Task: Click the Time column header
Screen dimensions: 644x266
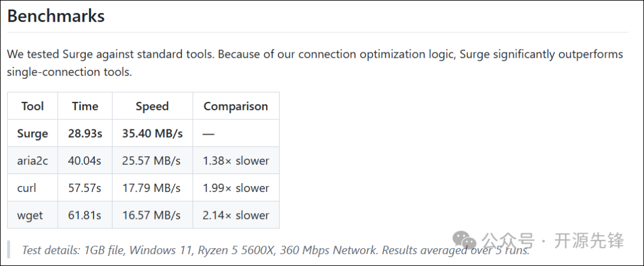Action: (85, 106)
